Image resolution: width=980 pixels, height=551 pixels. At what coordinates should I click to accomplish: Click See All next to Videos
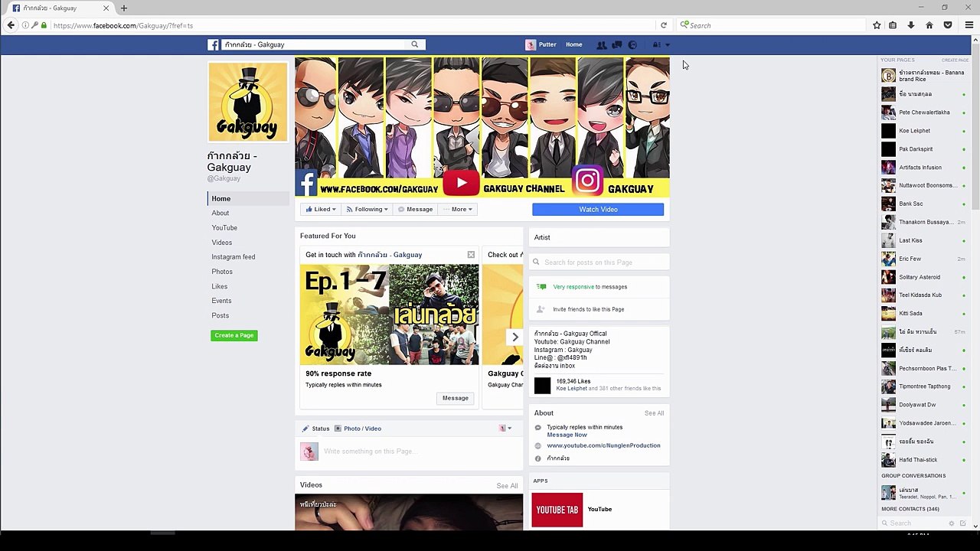coord(507,486)
